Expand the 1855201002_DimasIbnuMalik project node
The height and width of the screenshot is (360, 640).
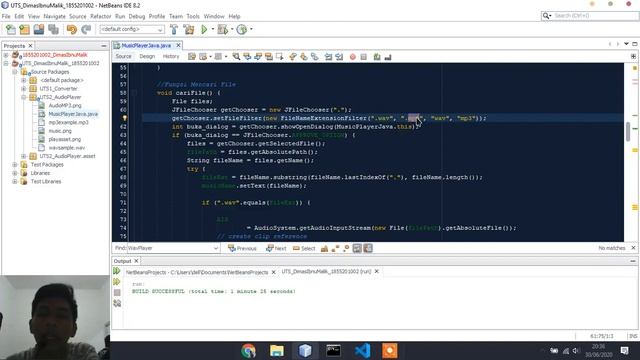pyautogui.click(x=6, y=55)
